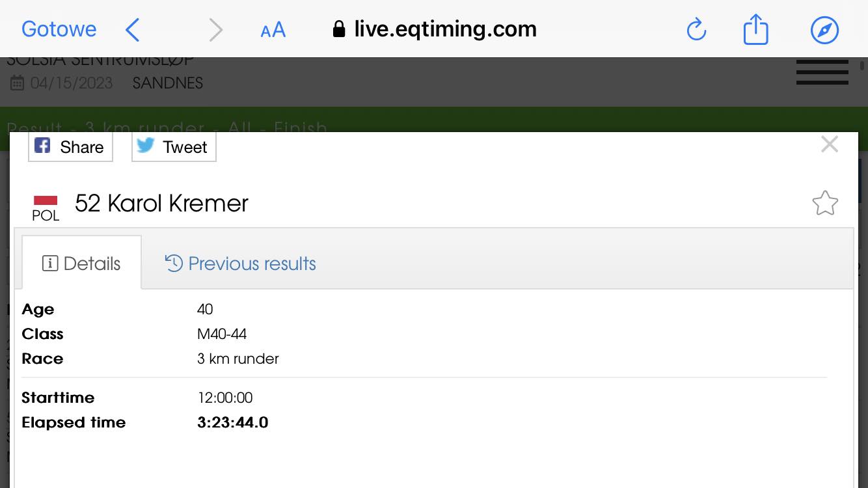Open the hamburger menu on the site
The height and width of the screenshot is (488, 868).
[822, 72]
